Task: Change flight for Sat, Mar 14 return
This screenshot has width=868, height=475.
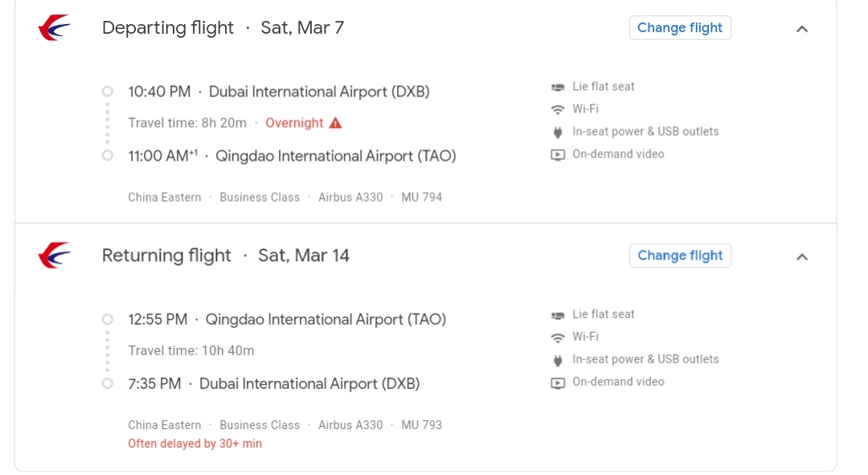Action: [x=680, y=256]
